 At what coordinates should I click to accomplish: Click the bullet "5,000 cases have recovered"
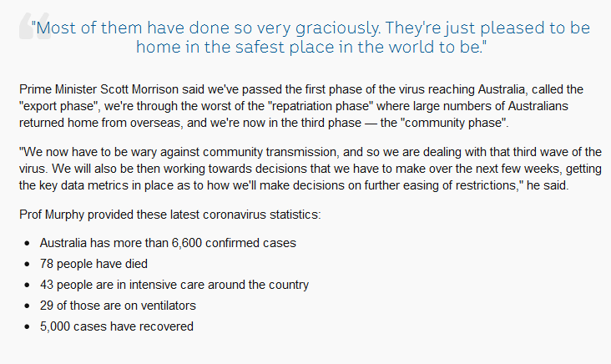point(117,326)
